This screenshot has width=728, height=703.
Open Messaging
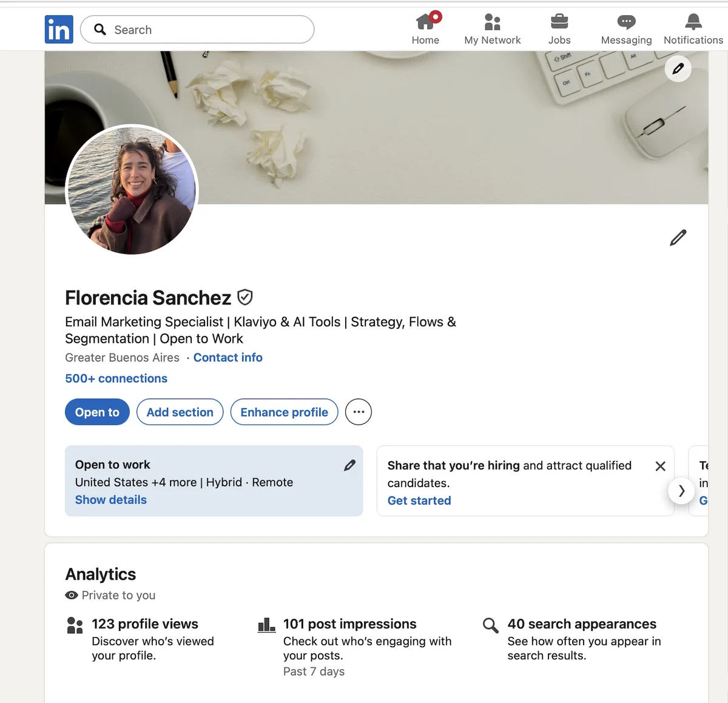[626, 29]
